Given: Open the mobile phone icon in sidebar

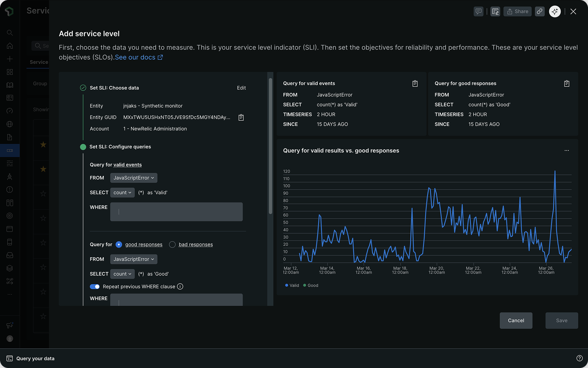Looking at the screenshot, I should click(10, 242).
